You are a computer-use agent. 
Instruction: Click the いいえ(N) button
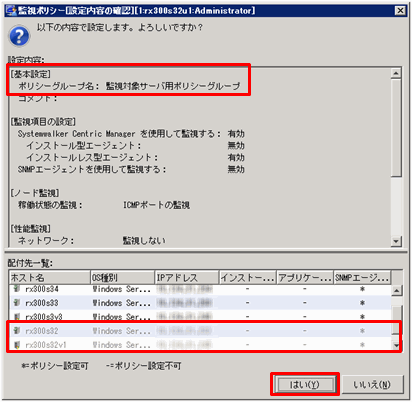[372, 384]
